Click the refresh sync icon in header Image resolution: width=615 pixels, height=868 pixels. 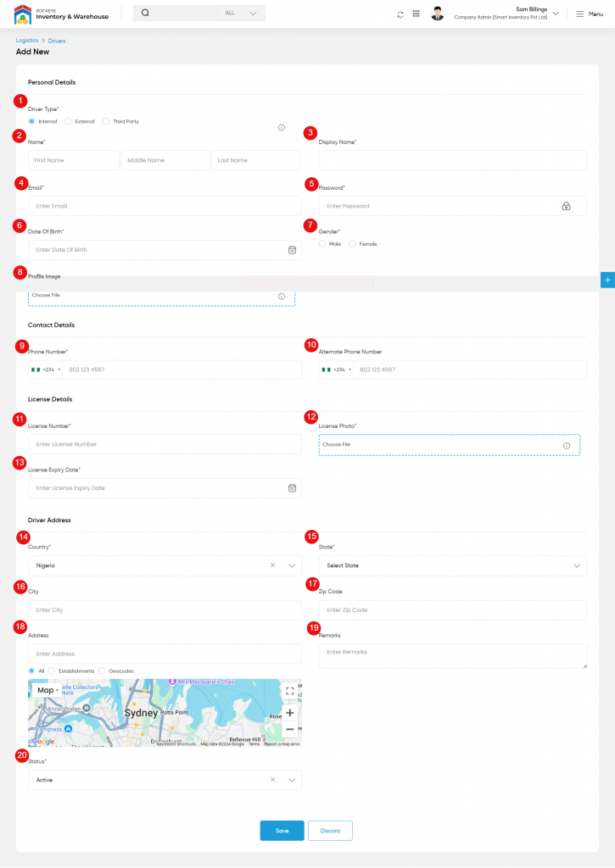[x=400, y=14]
